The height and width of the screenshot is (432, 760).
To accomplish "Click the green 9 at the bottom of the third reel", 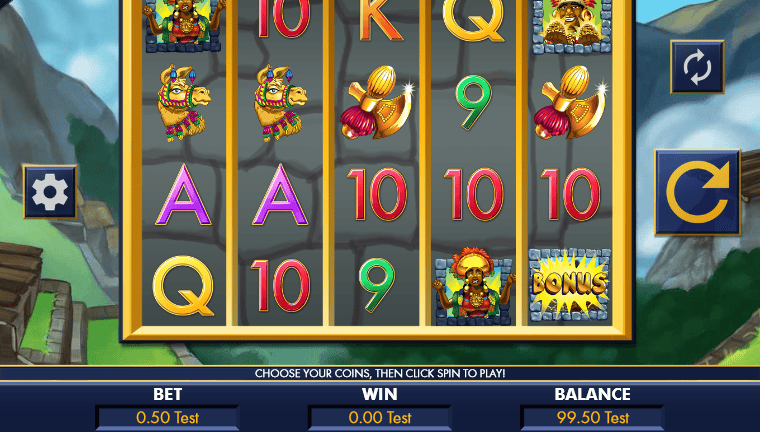I will 377,285.
